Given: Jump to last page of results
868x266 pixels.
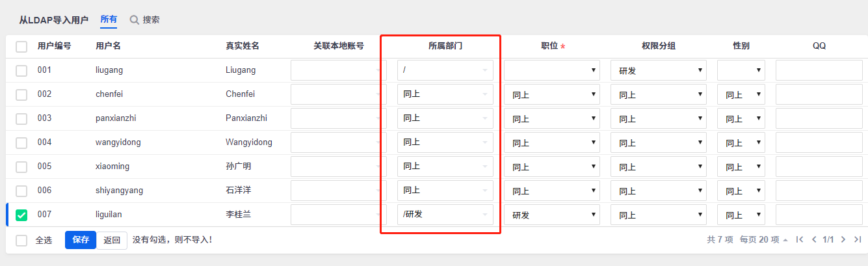Looking at the screenshot, I should point(858,240).
